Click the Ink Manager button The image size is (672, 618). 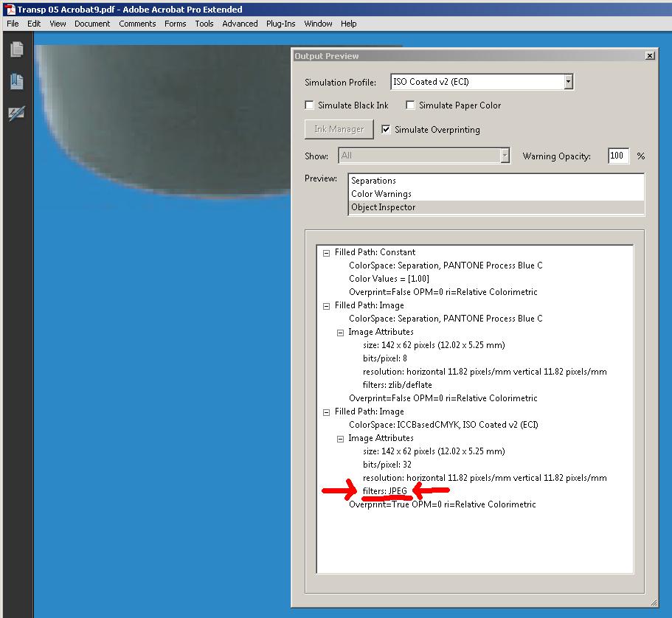click(339, 129)
